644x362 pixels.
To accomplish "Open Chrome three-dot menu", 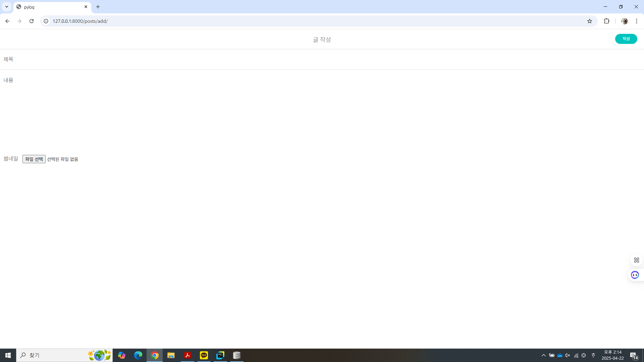I will point(637,21).
